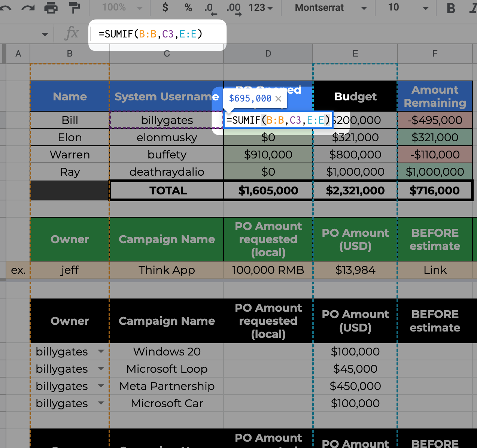Click the black 'Budget' header cell
The height and width of the screenshot is (448, 477).
[355, 96]
